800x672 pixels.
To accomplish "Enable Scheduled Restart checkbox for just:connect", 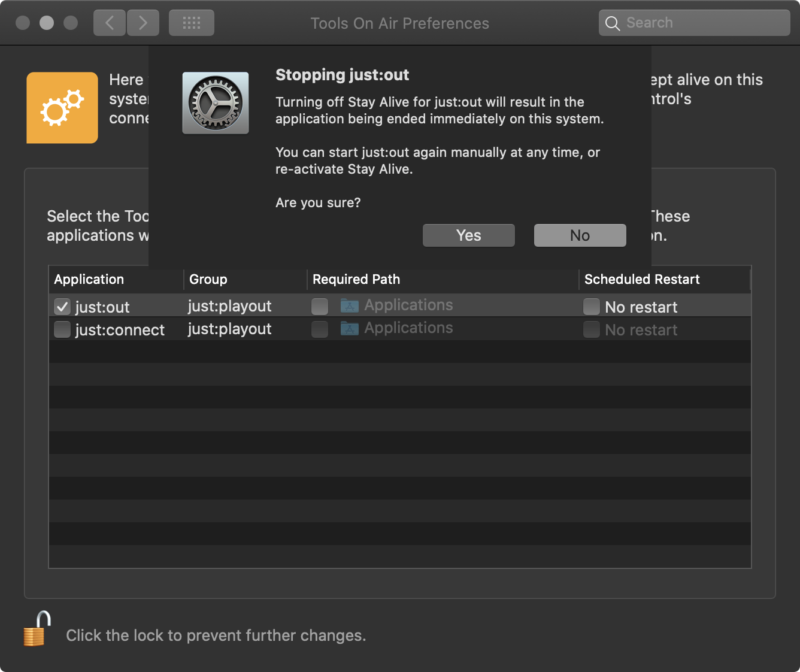I will (x=592, y=329).
